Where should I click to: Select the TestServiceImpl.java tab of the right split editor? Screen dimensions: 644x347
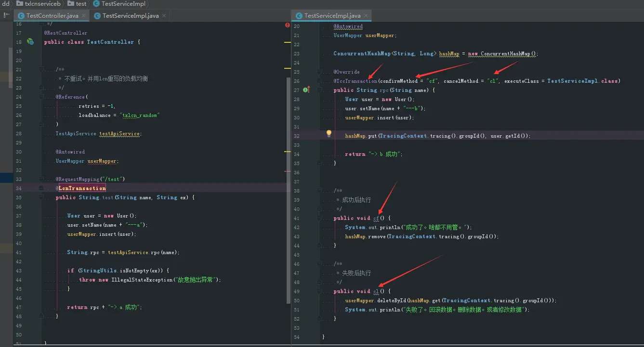(332, 16)
